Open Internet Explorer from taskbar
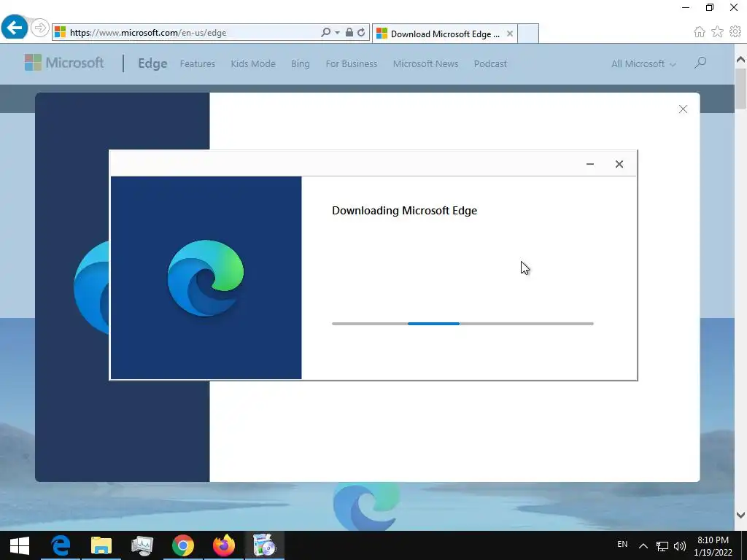 tap(61, 545)
